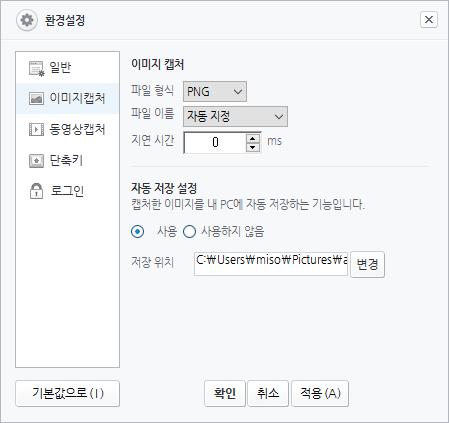
Task: Click the 로그인 padlock icon
Action: 36,191
